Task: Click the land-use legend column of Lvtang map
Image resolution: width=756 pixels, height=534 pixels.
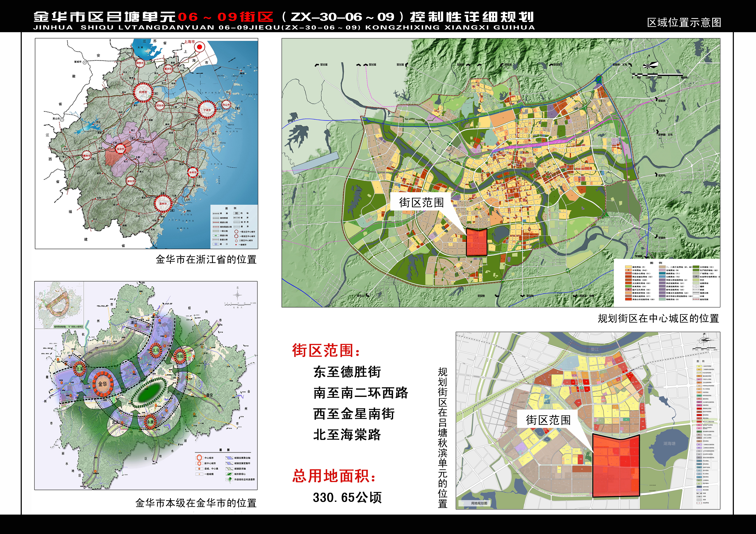Action: pyautogui.click(x=705, y=432)
